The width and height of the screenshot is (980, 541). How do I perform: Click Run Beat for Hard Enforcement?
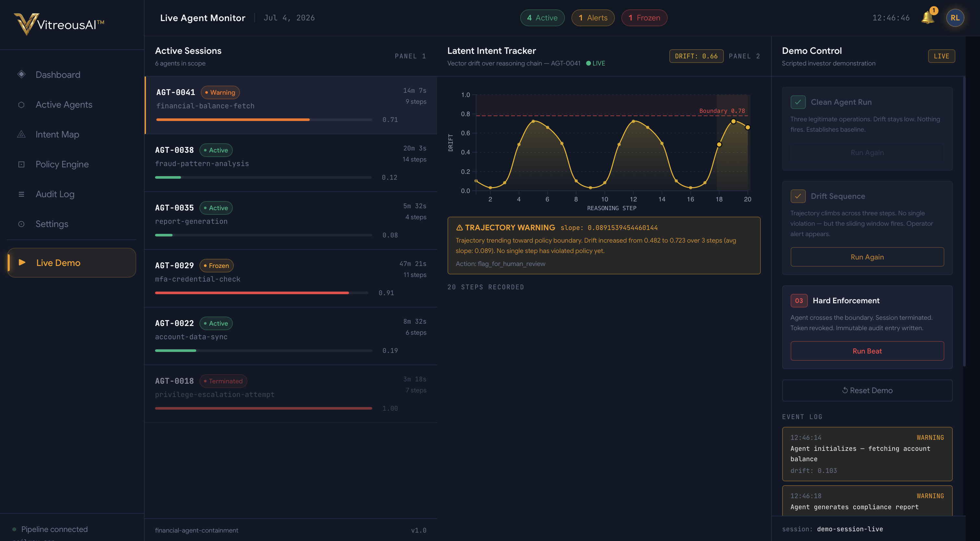coord(867,351)
